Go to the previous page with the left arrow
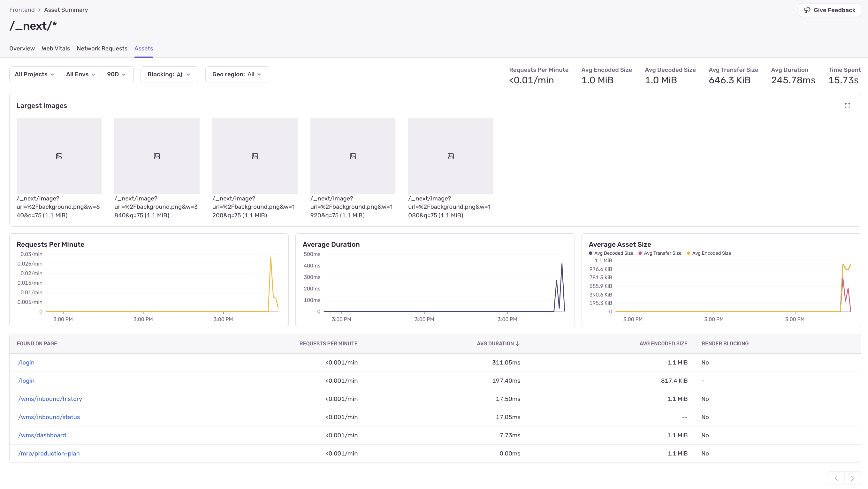868x489 pixels. coord(836,478)
